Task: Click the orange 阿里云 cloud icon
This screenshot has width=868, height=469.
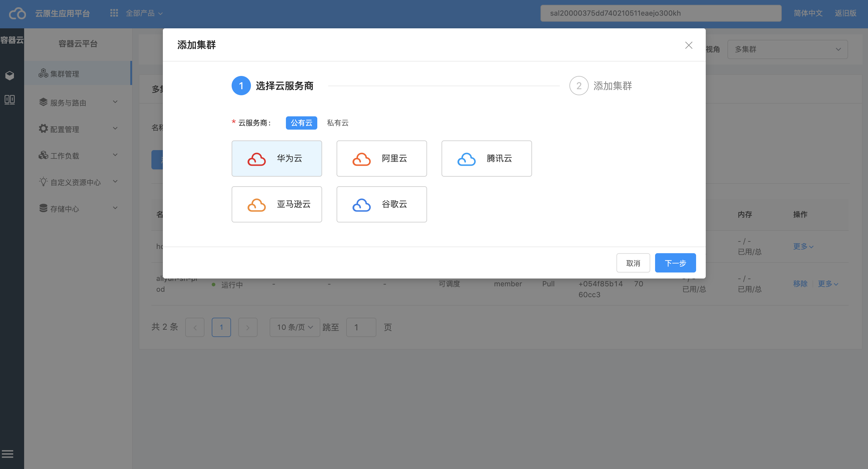Action: click(362, 159)
